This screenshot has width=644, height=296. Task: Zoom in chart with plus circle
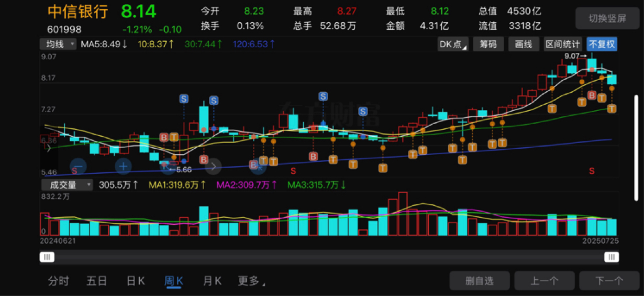click(123, 166)
